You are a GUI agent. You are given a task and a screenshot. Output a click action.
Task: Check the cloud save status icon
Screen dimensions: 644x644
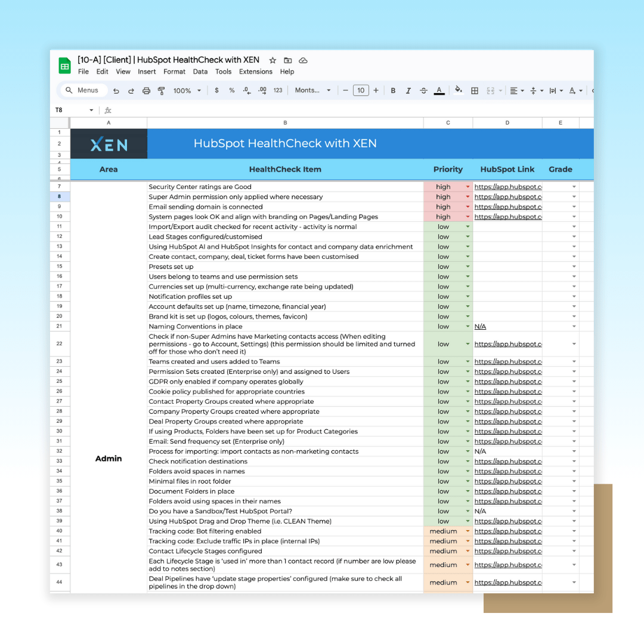tap(303, 60)
